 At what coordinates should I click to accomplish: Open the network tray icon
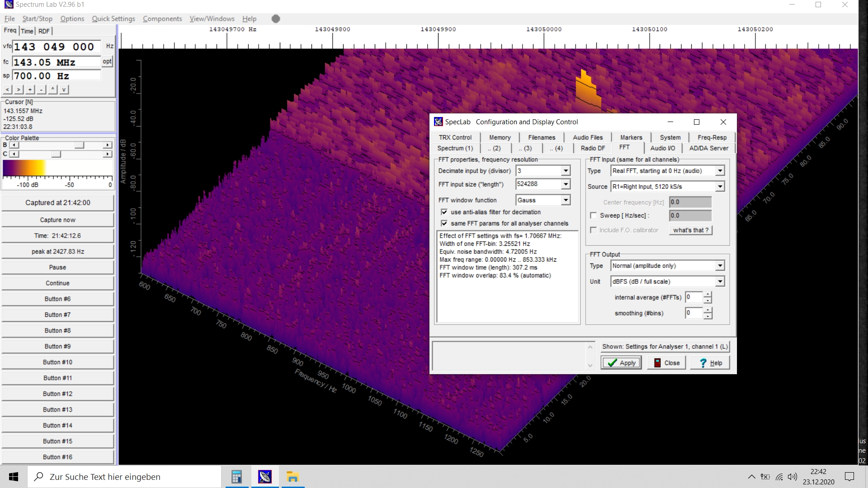coord(779,477)
